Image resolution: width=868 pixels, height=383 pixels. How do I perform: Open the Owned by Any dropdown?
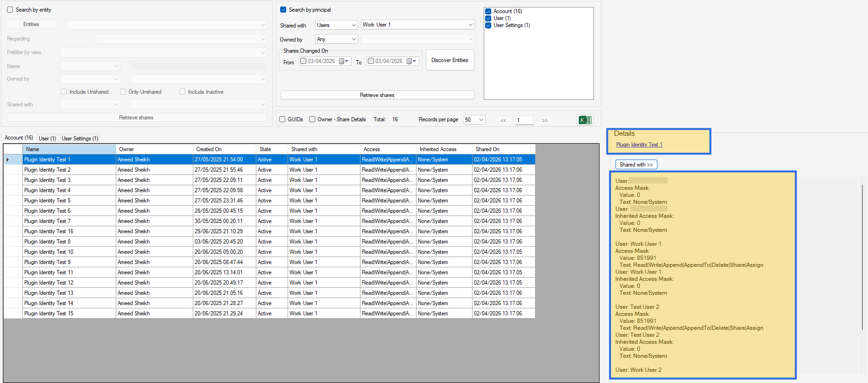point(337,39)
